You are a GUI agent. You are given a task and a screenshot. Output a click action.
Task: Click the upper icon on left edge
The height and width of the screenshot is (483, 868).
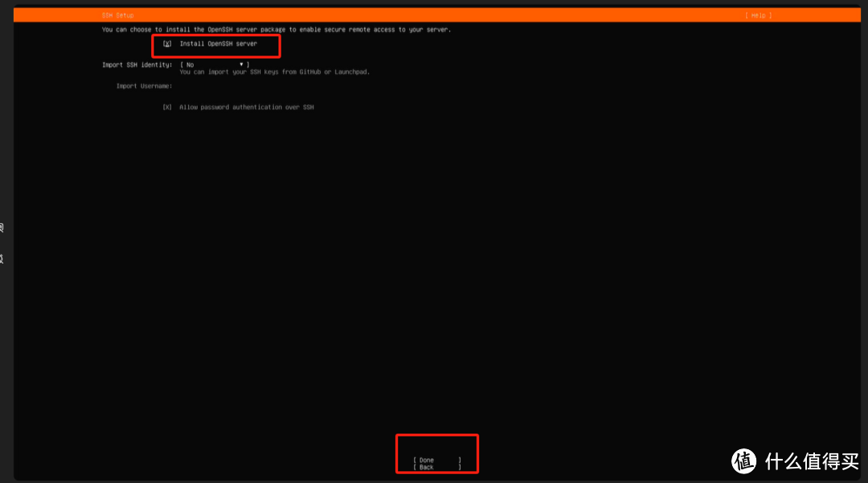[x=2, y=228]
